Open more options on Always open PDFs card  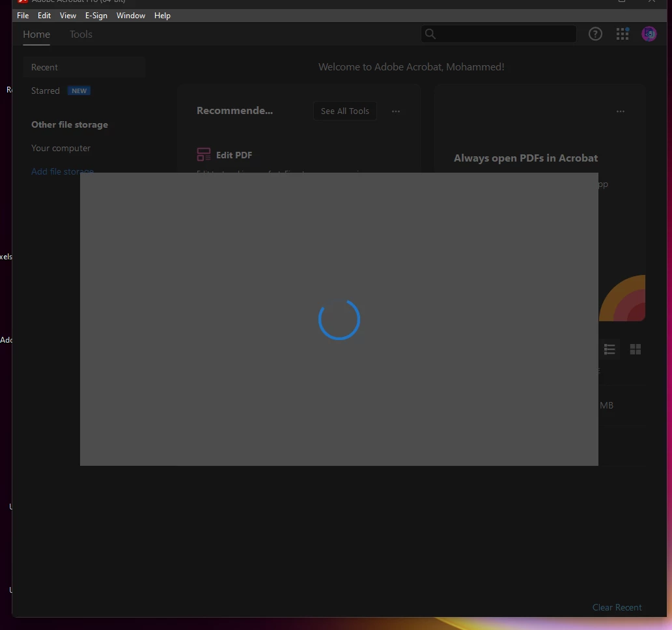621,111
